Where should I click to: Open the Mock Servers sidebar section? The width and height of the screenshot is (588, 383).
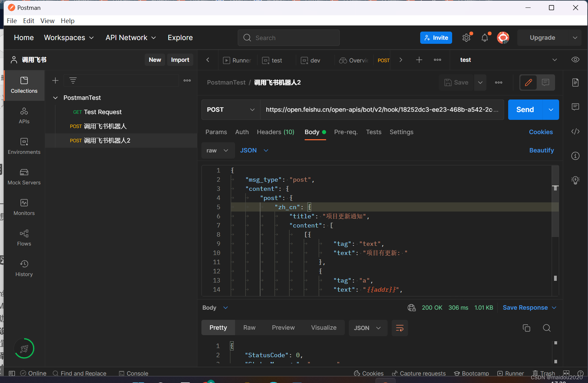pyautogui.click(x=24, y=177)
